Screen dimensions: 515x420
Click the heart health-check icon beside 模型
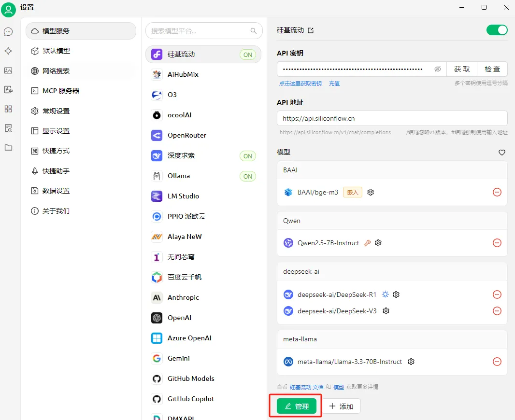(x=501, y=152)
